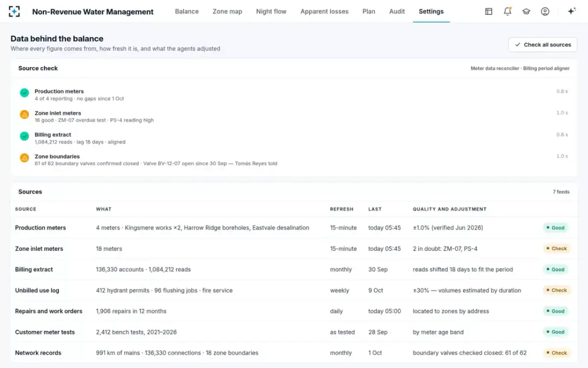Image resolution: width=588 pixels, height=368 pixels.
Task: Open the user account icon
Action: click(x=545, y=11)
